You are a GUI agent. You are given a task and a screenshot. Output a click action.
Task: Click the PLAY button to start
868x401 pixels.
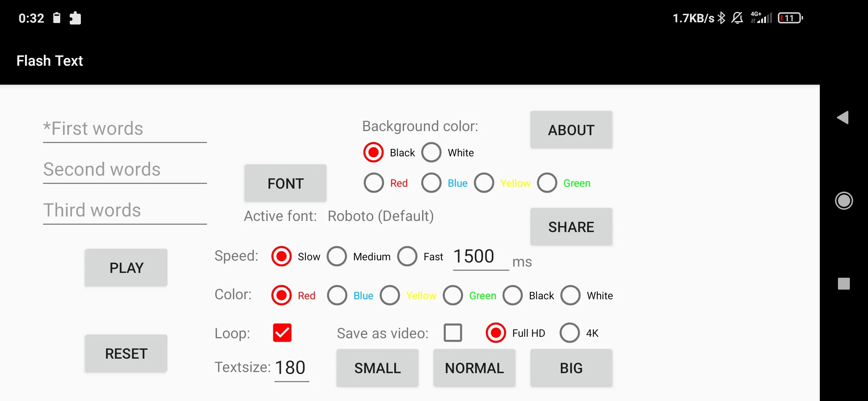click(126, 268)
